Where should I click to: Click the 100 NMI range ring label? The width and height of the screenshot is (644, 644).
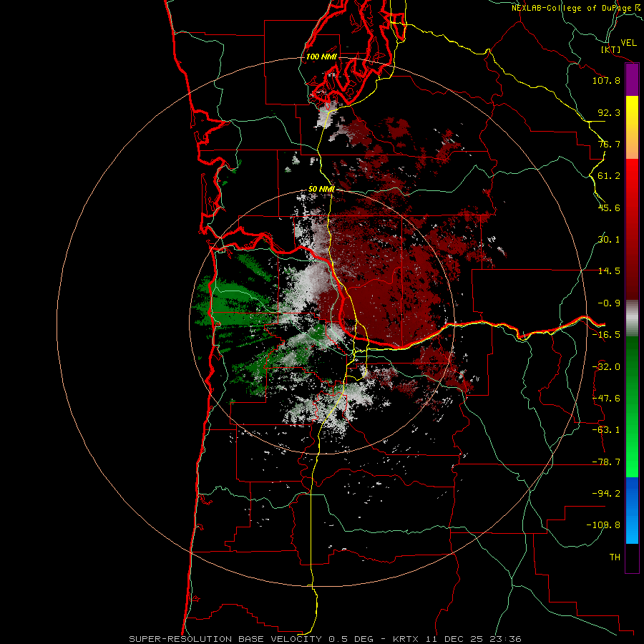(x=321, y=57)
